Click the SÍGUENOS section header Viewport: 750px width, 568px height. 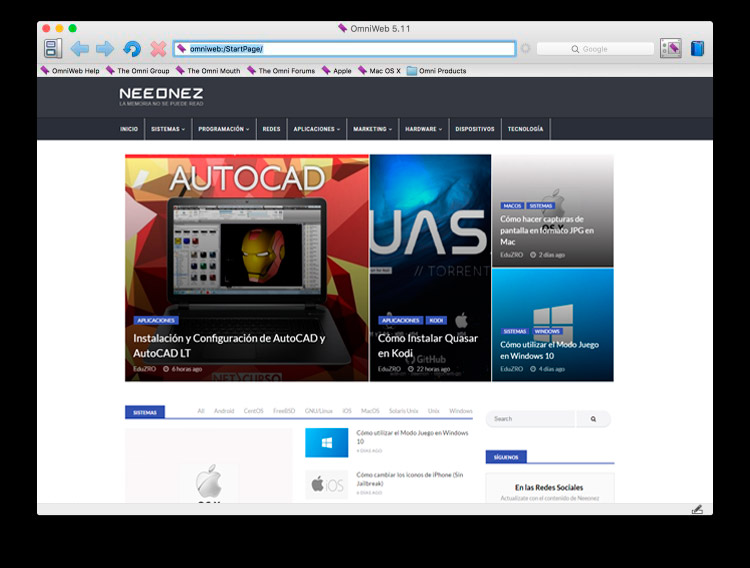coord(506,457)
